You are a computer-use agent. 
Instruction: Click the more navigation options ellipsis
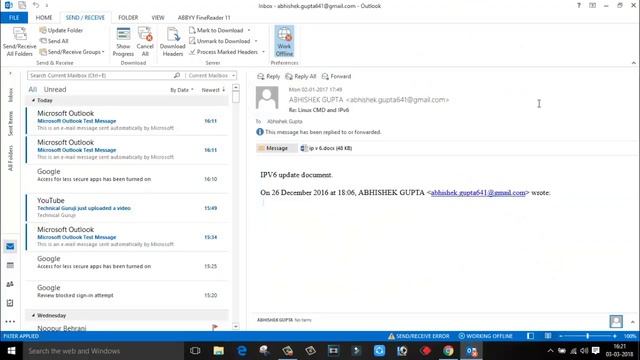coord(10,322)
